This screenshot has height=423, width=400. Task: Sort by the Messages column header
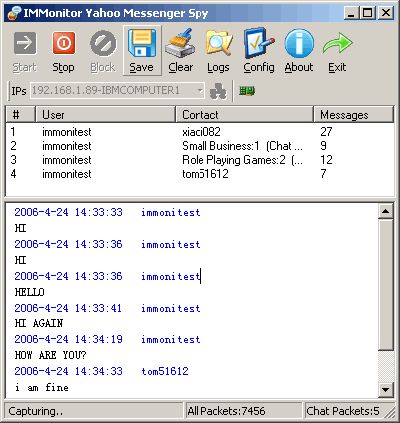354,115
